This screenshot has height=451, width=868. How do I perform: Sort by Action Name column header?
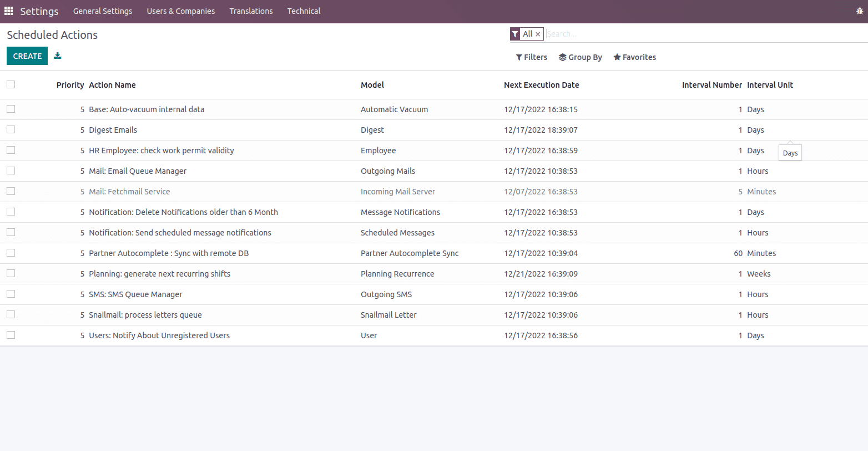tap(113, 85)
